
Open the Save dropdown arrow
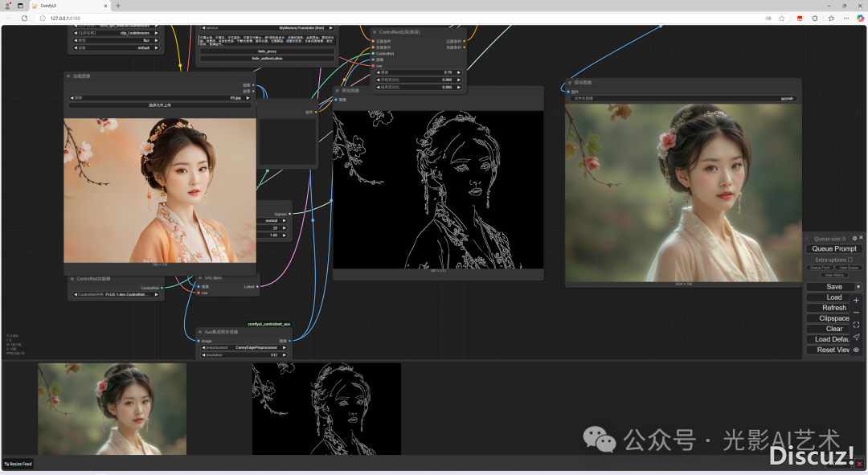point(858,287)
